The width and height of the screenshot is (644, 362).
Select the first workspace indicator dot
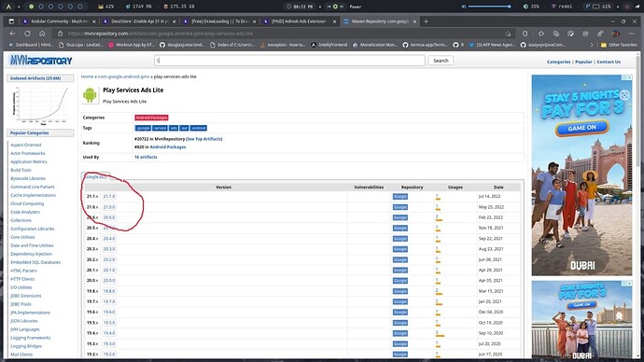pos(31,7)
